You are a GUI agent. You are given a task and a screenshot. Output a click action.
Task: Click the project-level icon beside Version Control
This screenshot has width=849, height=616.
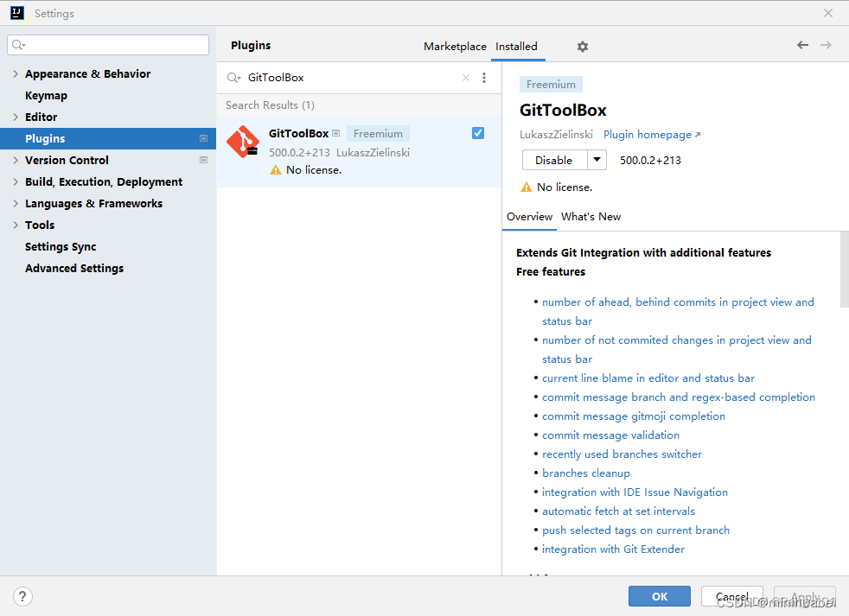203,160
